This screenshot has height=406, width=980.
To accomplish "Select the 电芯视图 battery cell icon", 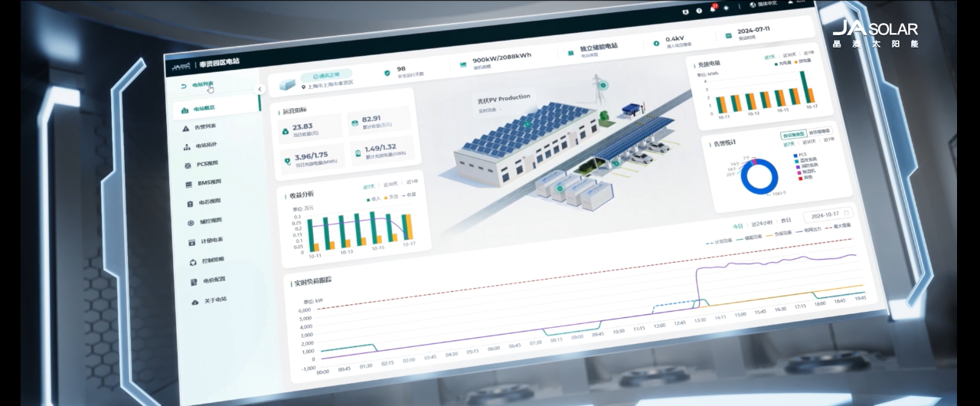I will [x=191, y=203].
